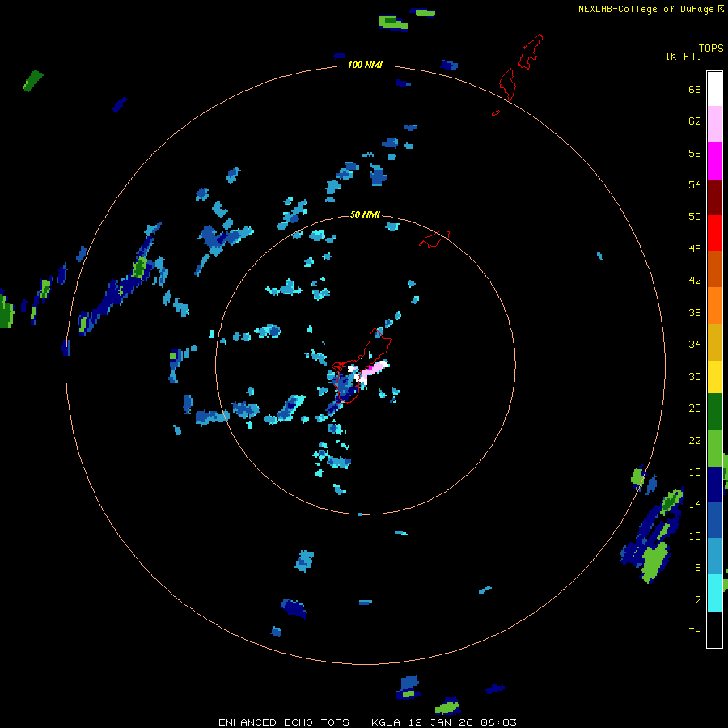Click the NEXLAB-College of DuPage text
Image resolution: width=728 pixels, height=728 pixels.
pos(645,9)
